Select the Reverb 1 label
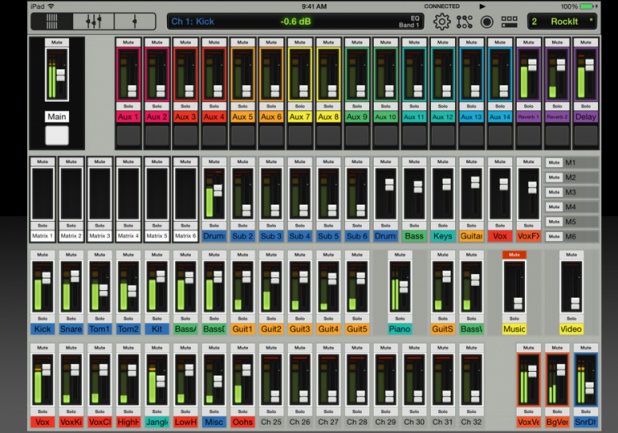 [x=528, y=117]
